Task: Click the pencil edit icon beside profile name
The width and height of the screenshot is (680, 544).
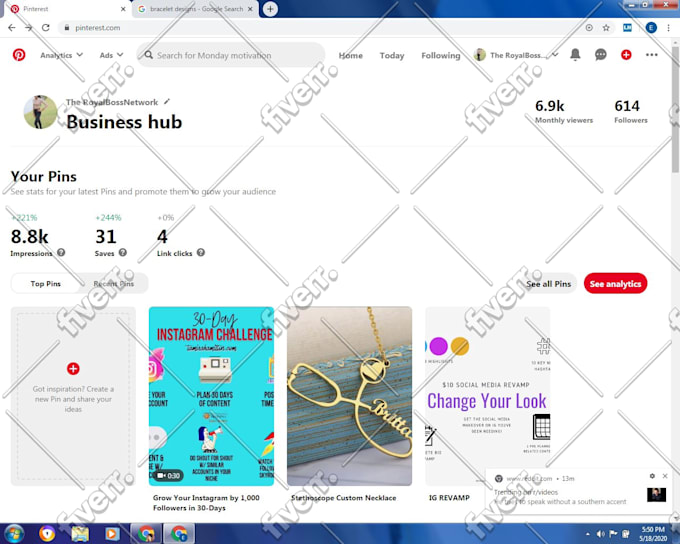Action: coord(167,102)
